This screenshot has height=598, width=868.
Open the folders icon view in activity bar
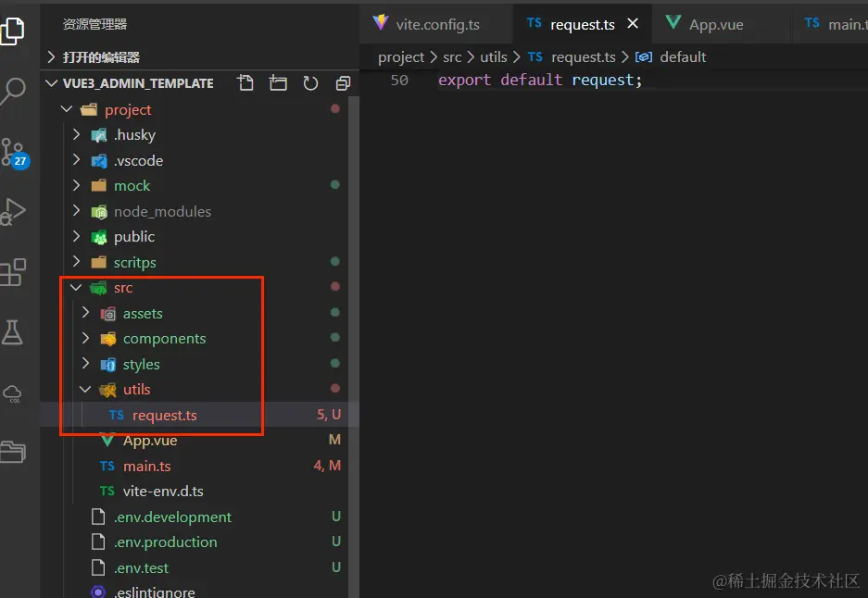point(13,452)
